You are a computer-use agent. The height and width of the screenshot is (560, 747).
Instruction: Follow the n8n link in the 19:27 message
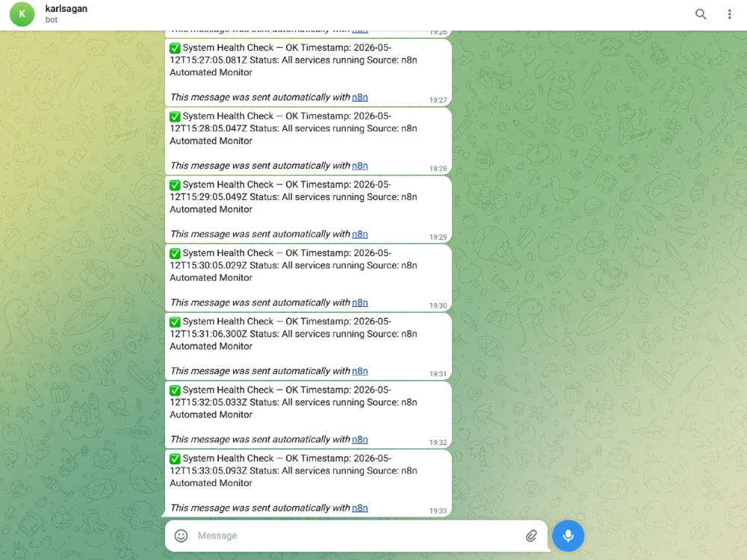[360, 97]
